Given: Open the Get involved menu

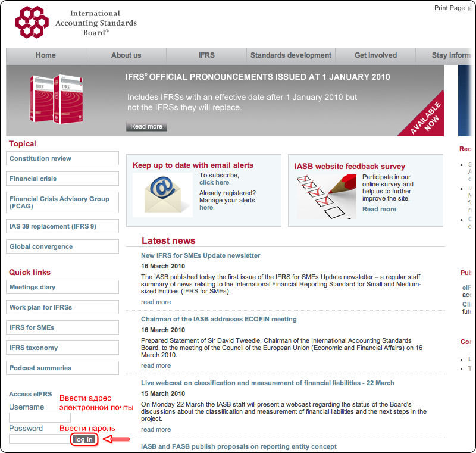Looking at the screenshot, I should pos(375,55).
